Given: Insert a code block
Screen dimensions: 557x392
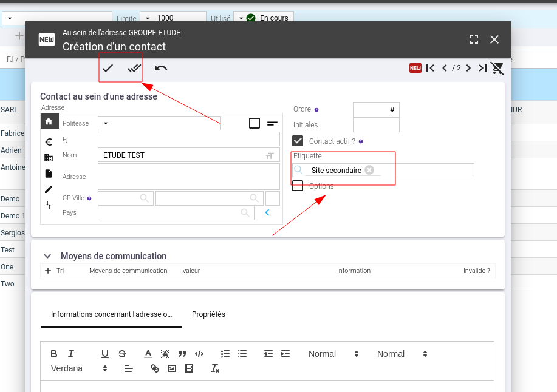Looking at the screenshot, I should point(199,354).
